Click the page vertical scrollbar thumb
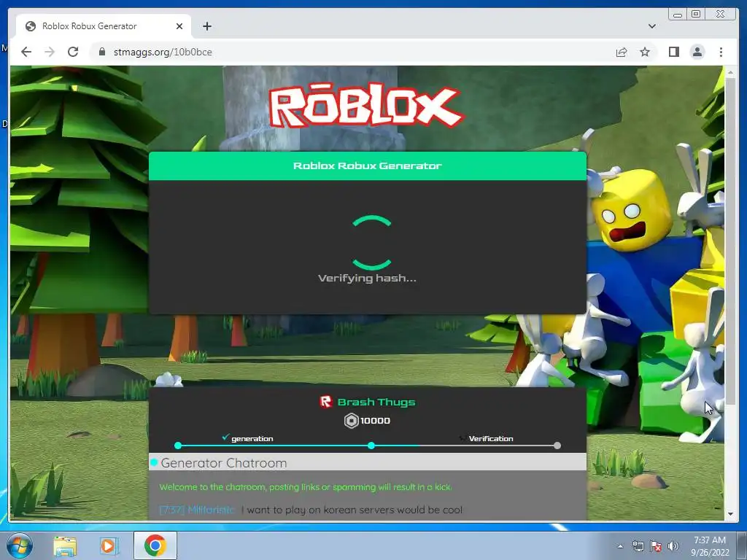 click(730, 241)
